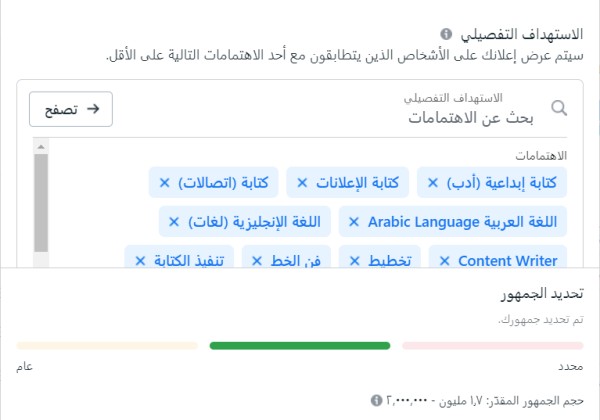This screenshot has height=420, width=600.
Task: Click the scrollbar up arrow in interests list
Action: coord(41,147)
